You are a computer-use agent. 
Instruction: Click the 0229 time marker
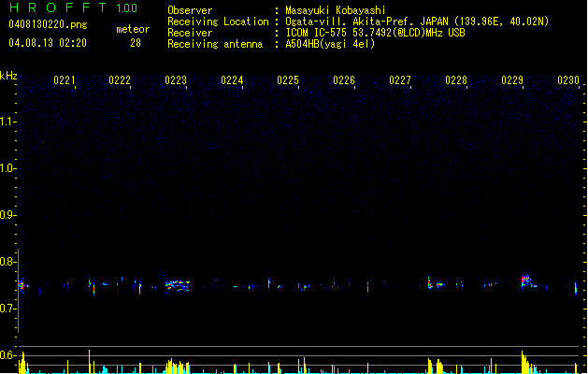click(x=512, y=80)
